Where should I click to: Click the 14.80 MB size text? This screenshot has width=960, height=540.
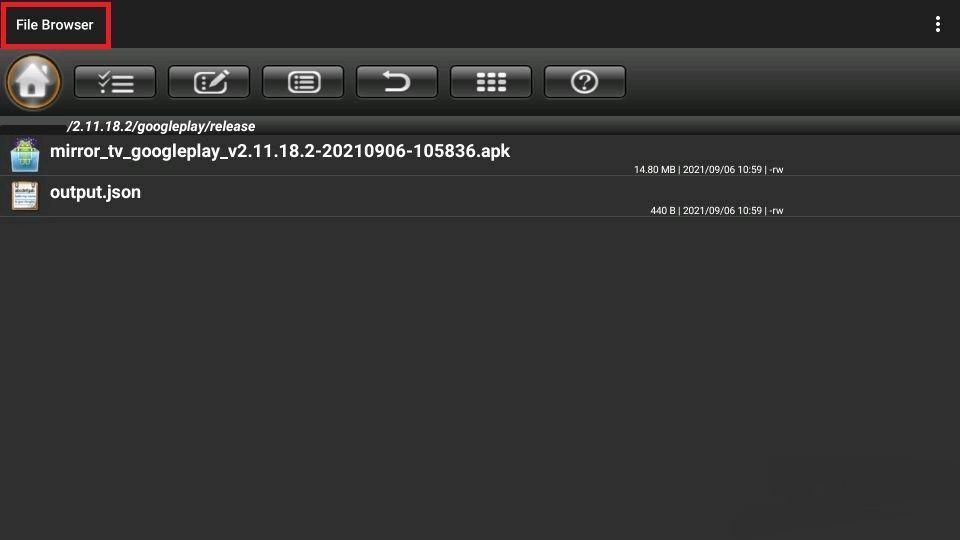coord(654,170)
